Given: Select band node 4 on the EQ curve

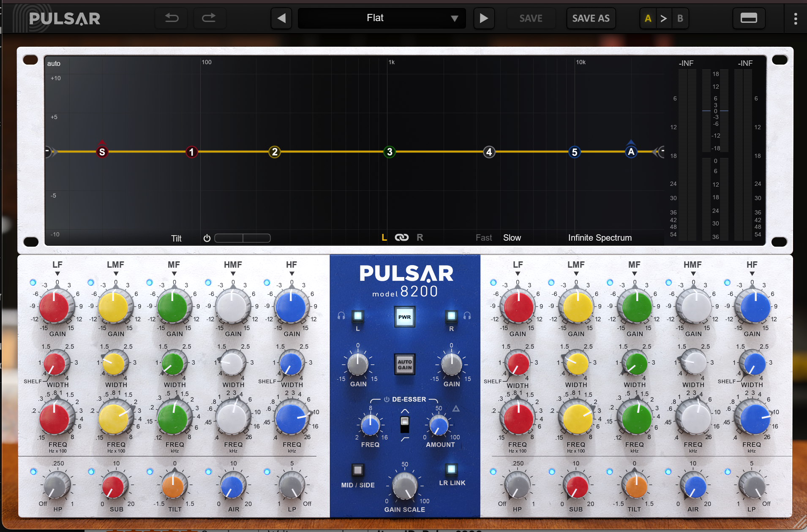Looking at the screenshot, I should [x=489, y=152].
